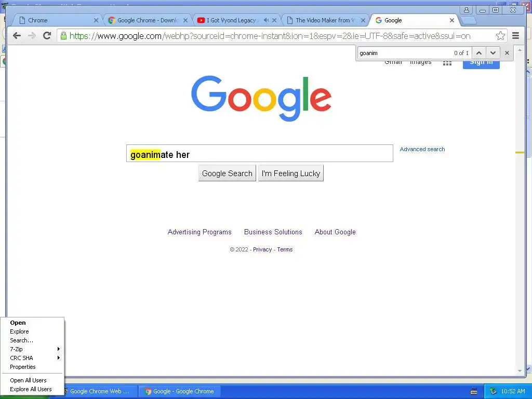
Task: Click the taskbar on-screen keyboard icon
Action: [474, 392]
